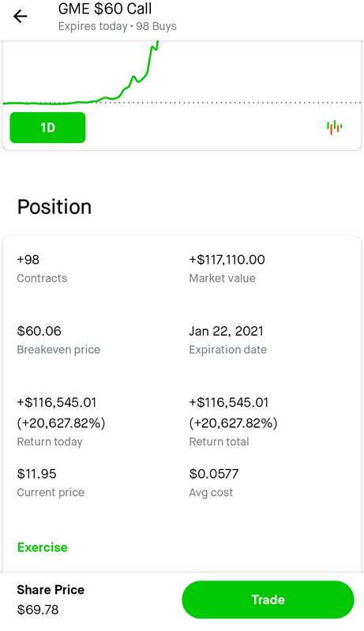This screenshot has height=631, width=364.
Task: Select the $11.95 Current price
Action: 36,474
